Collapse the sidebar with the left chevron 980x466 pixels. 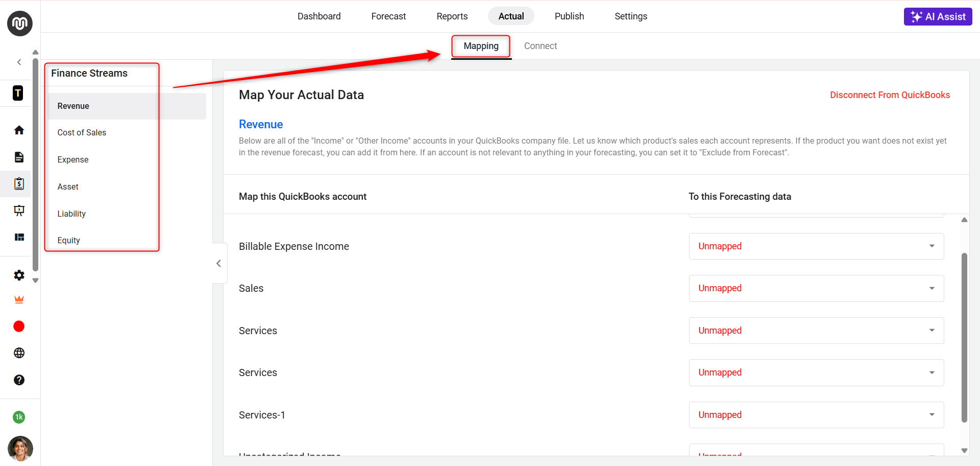point(19,62)
